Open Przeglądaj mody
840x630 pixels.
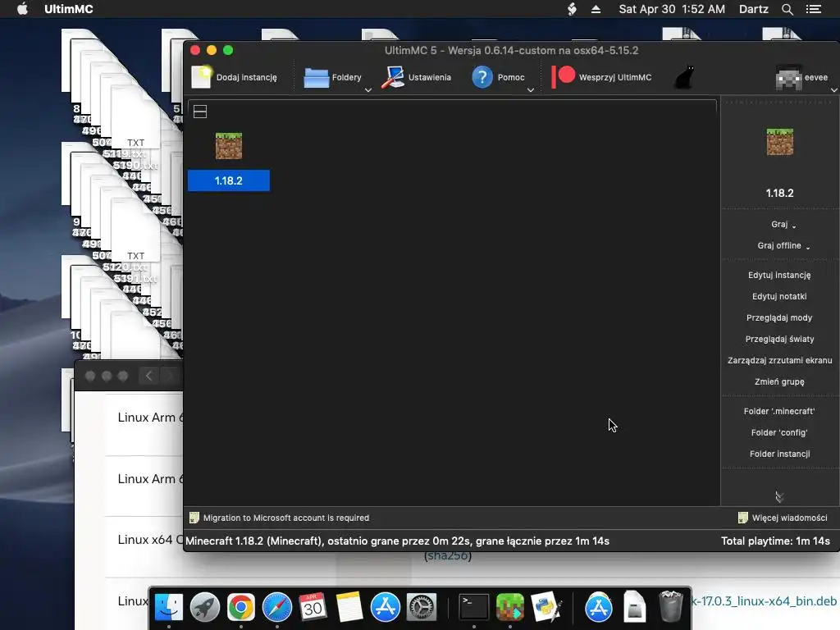[x=779, y=317]
